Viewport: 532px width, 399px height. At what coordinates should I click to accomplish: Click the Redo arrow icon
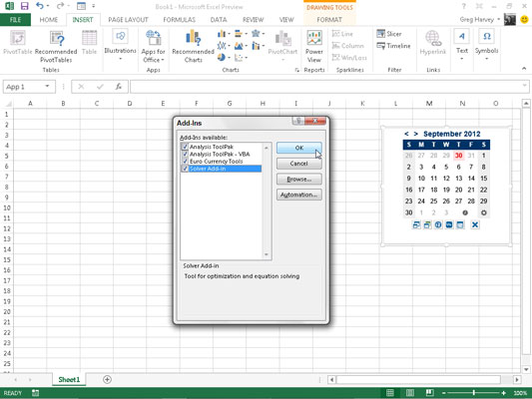pos(61,6)
